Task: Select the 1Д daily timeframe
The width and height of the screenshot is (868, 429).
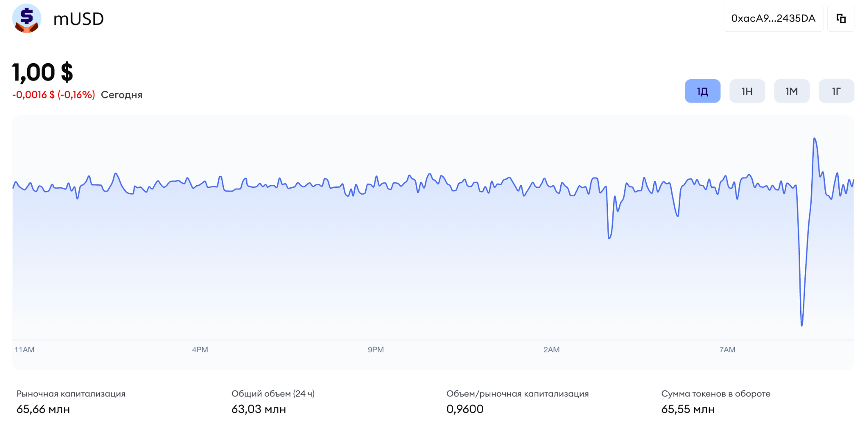Action: point(702,91)
